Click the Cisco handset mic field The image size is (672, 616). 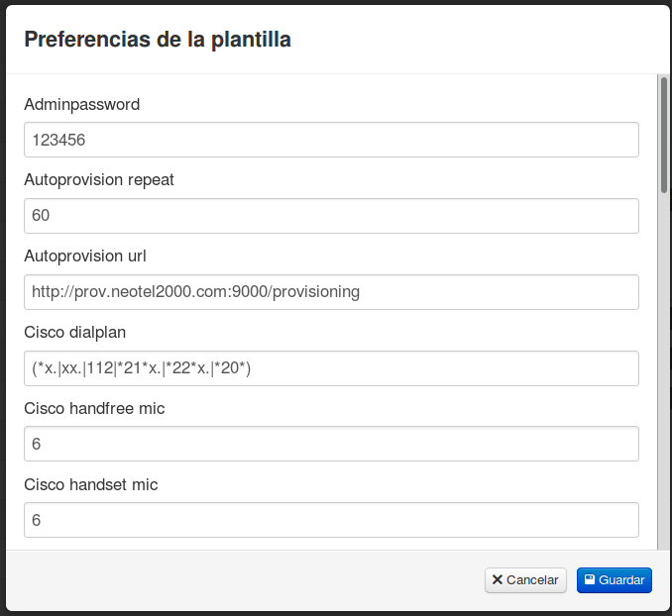click(331, 520)
